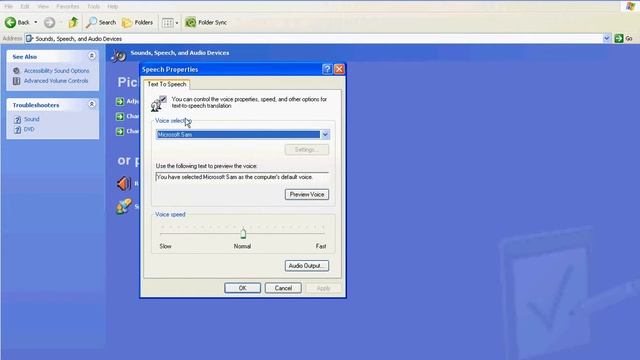
Task: Click the voice speed slider thumb
Action: tap(243, 233)
